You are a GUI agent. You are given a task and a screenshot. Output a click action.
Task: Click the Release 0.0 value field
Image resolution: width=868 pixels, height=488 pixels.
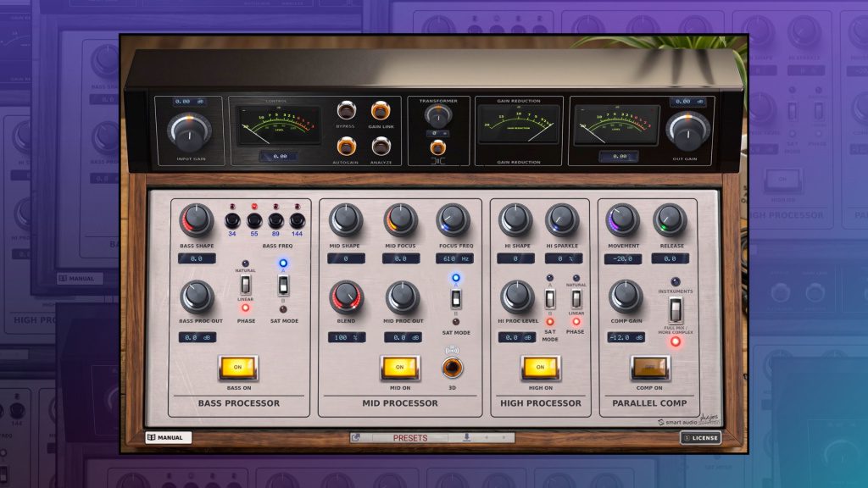(x=670, y=259)
